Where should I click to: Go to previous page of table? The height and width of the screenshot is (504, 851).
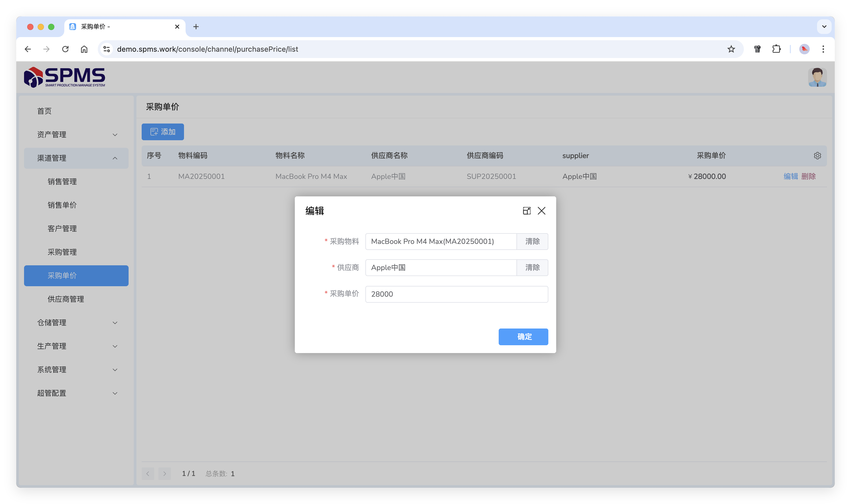pyautogui.click(x=148, y=473)
